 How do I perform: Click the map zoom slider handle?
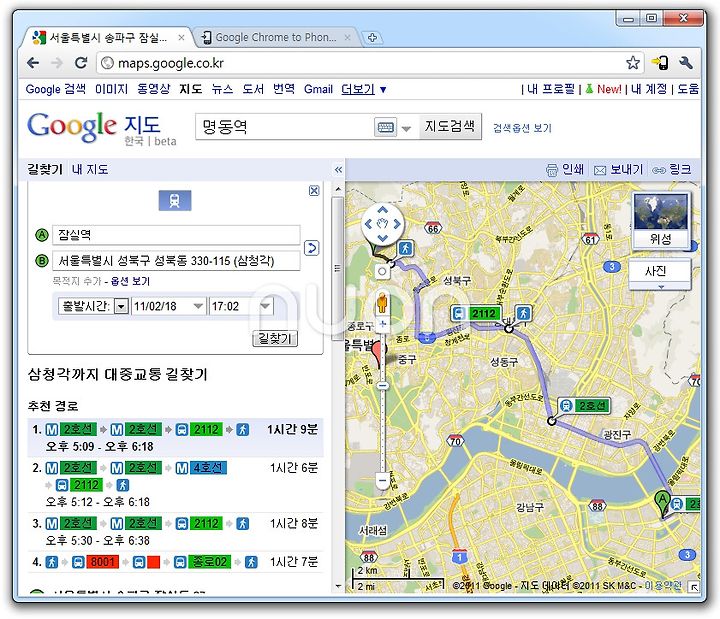(382, 385)
